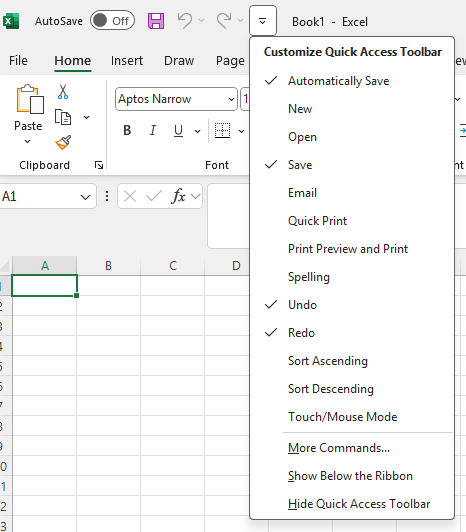Toggle the AutoSave switch
The image size is (466, 532).
tap(112, 21)
